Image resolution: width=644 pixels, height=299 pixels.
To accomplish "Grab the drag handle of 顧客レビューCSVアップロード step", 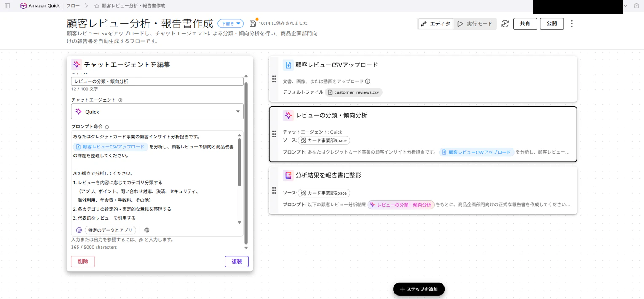I will point(274,79).
